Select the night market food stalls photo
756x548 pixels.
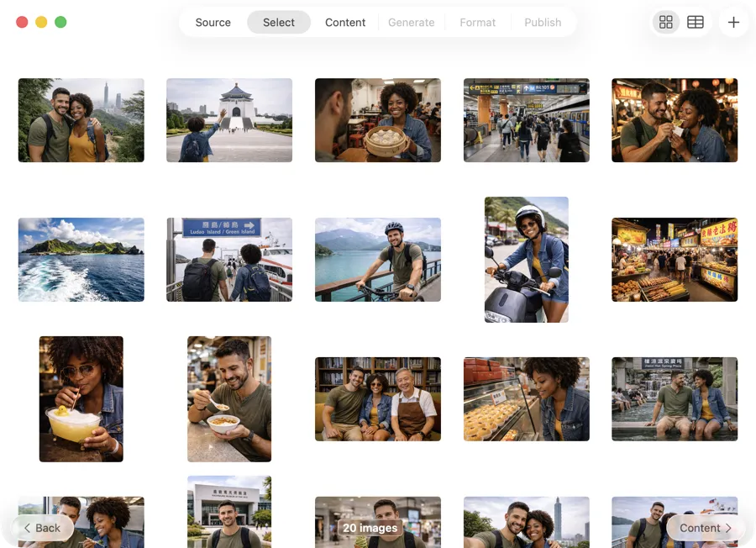pos(675,259)
